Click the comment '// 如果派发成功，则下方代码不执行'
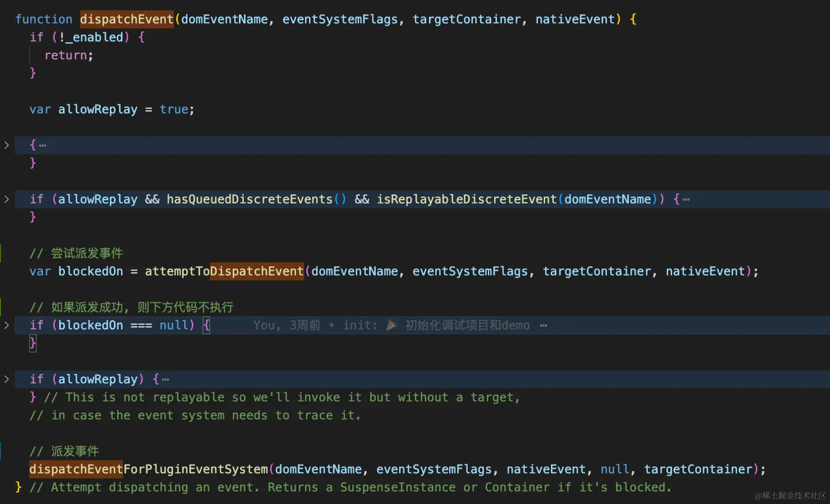Image resolution: width=830 pixels, height=504 pixels. [x=131, y=307]
